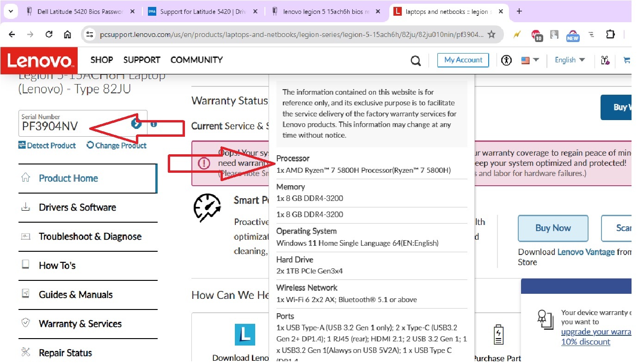Expand the US flag country selector
The height and width of the screenshot is (364, 638).
pos(530,60)
